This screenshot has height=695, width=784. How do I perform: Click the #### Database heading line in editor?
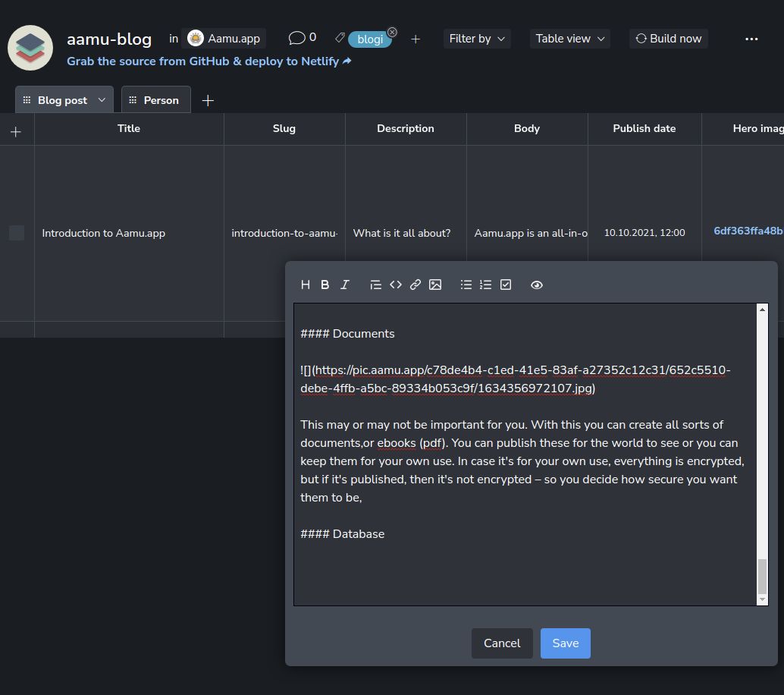tap(342, 534)
